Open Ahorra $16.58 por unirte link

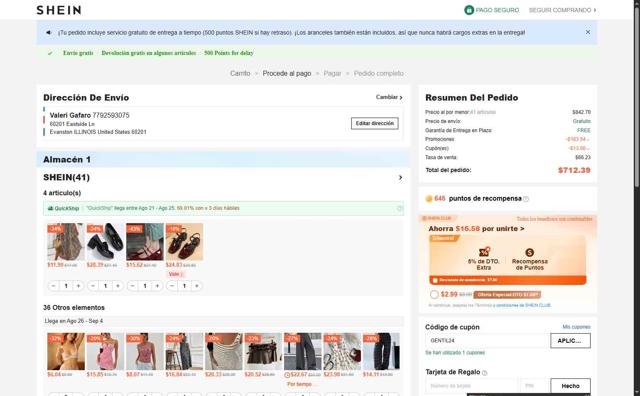476,229
